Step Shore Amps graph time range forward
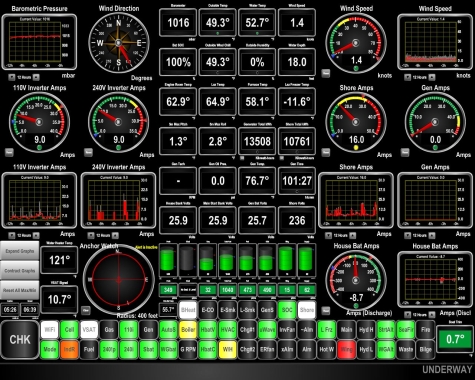This screenshot has height=380, width=475. (x=353, y=235)
